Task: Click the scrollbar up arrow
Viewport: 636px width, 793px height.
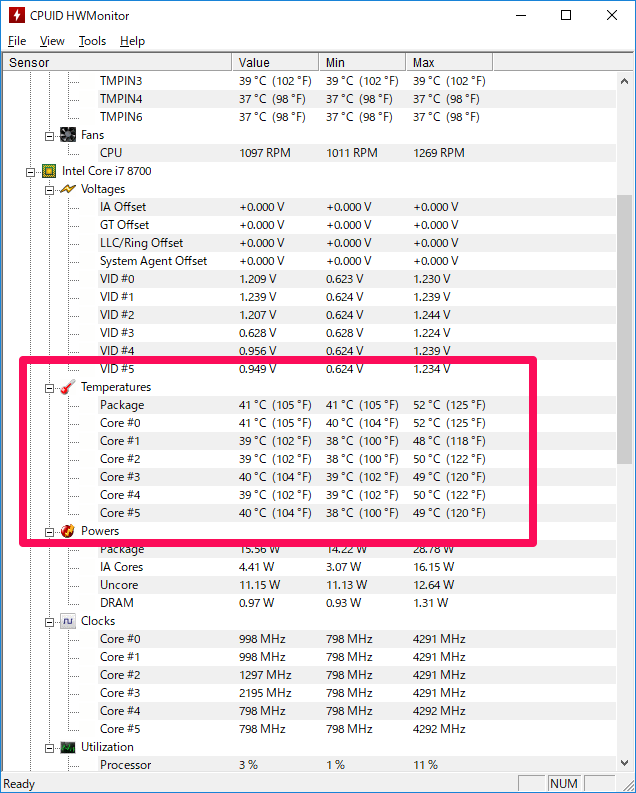Action: point(624,81)
